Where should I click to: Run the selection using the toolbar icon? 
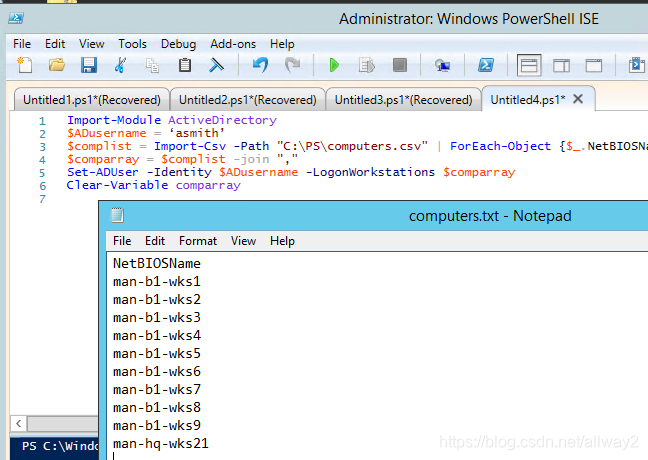(367, 65)
